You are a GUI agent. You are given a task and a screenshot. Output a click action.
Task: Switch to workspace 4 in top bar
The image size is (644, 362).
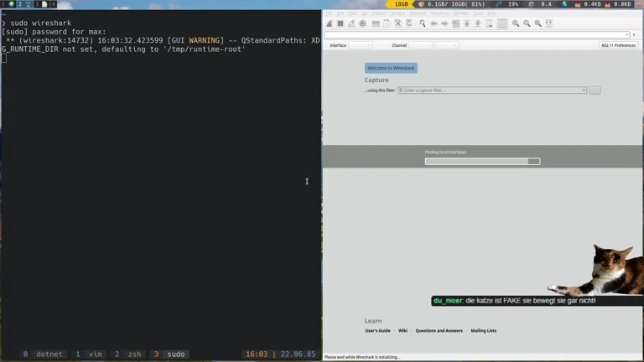pos(54,4)
